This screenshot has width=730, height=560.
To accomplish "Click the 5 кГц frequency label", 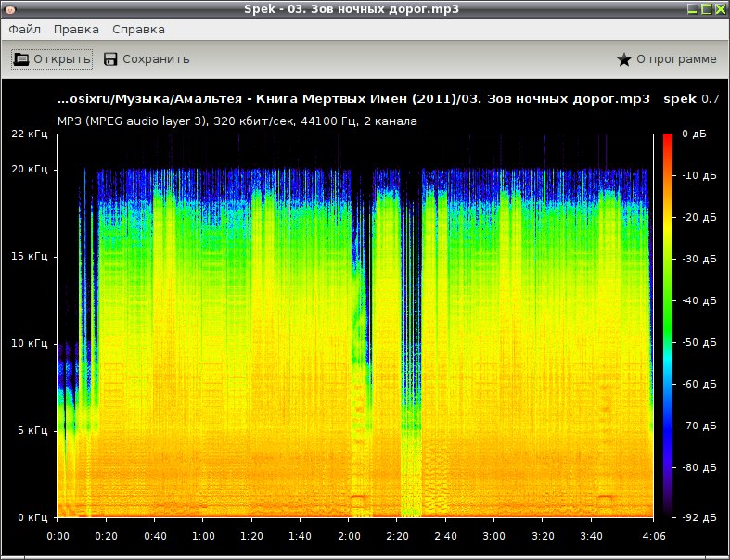I will tap(32, 430).
